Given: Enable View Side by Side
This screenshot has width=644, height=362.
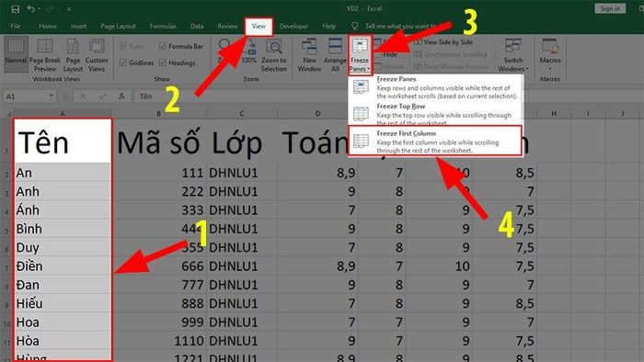Looking at the screenshot, I should pyautogui.click(x=443, y=42).
